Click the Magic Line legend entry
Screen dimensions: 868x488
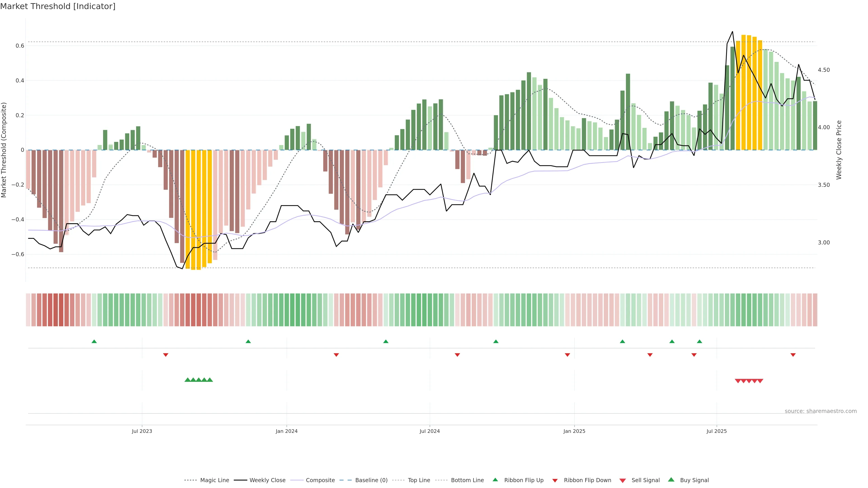(x=214, y=480)
